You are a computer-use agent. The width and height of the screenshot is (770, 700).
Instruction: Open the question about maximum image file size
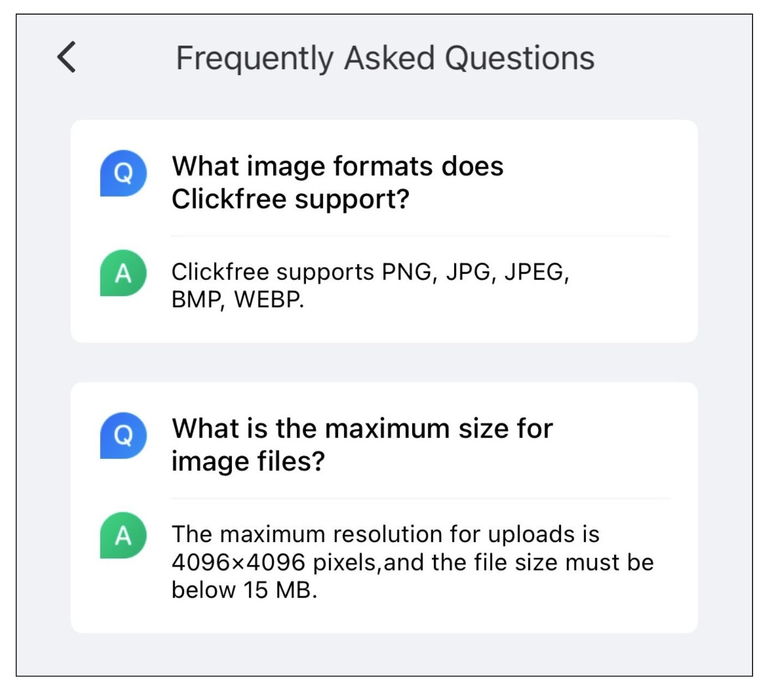(362, 445)
